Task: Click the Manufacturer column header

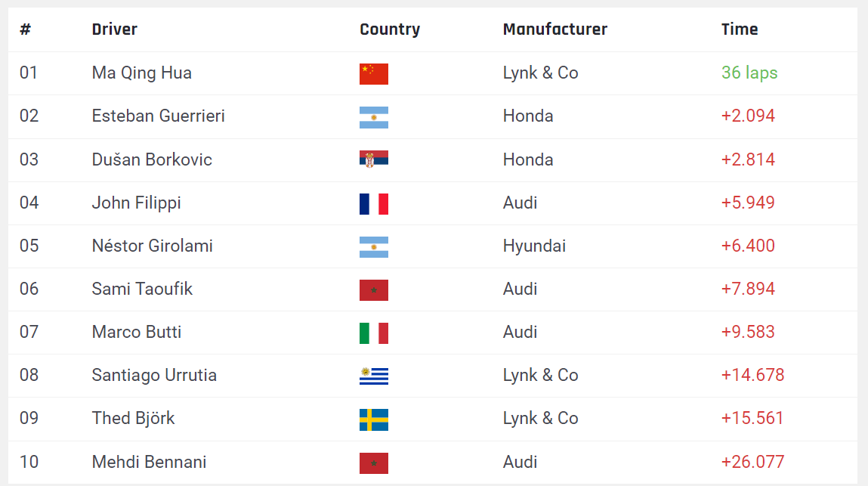Action: coord(554,29)
